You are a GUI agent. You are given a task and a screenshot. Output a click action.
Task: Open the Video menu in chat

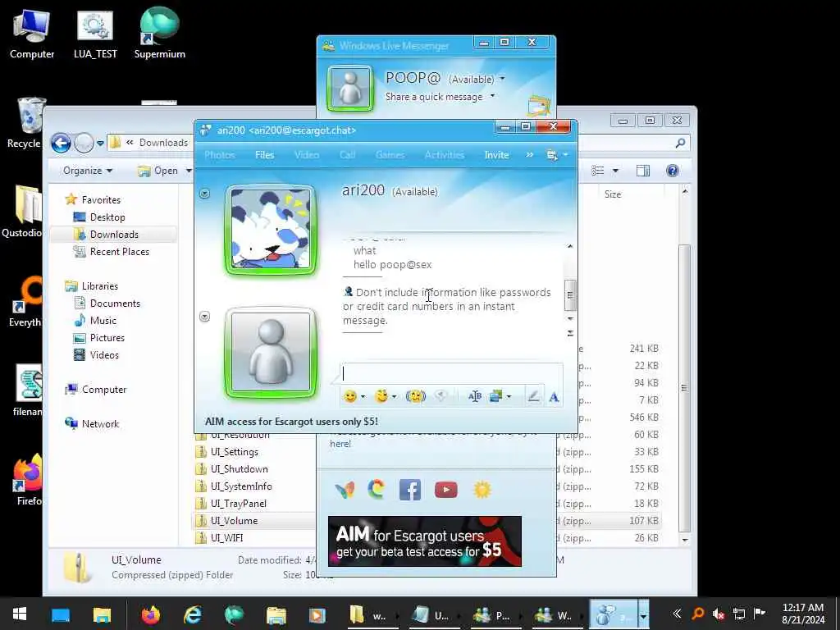pos(307,155)
